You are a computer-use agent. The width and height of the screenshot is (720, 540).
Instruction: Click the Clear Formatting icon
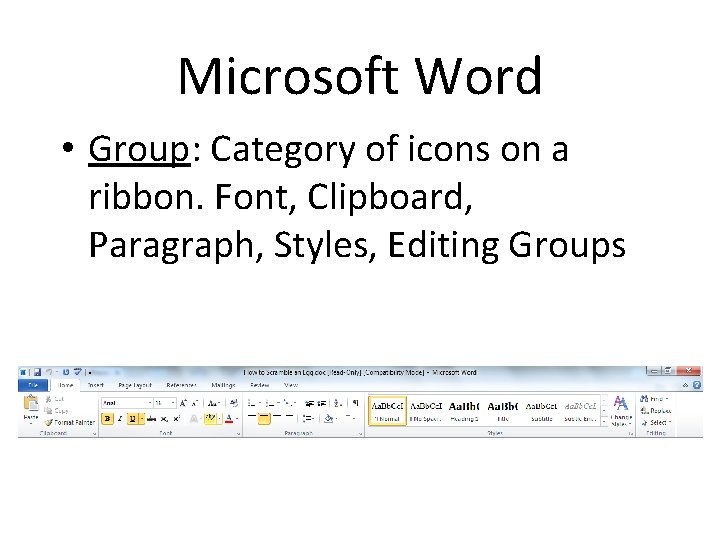(234, 403)
